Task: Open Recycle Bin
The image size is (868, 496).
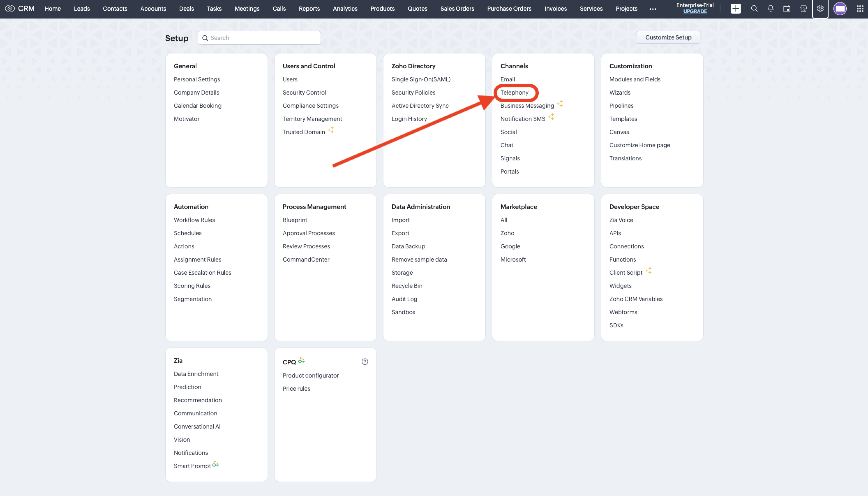Action: click(x=407, y=285)
